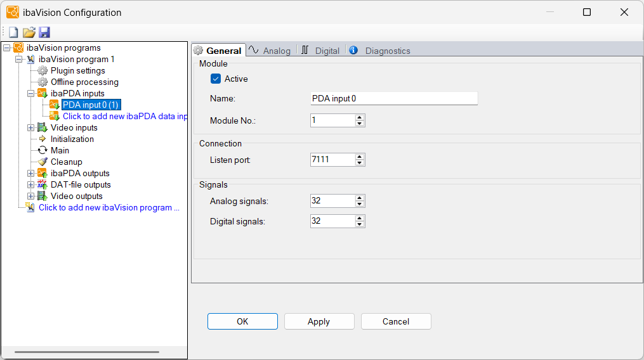
Task: Click the New file toolbar icon
Action: [13, 32]
